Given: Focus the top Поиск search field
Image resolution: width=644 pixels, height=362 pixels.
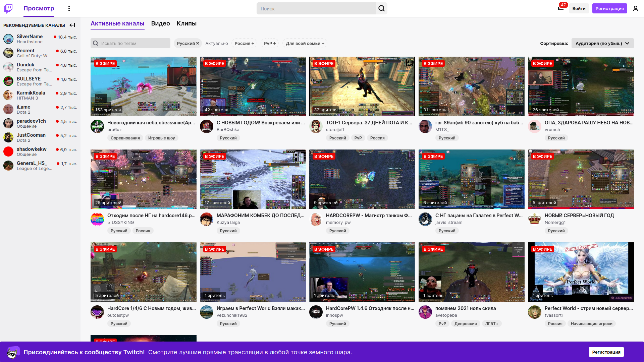Looking at the screenshot, I should [316, 8].
